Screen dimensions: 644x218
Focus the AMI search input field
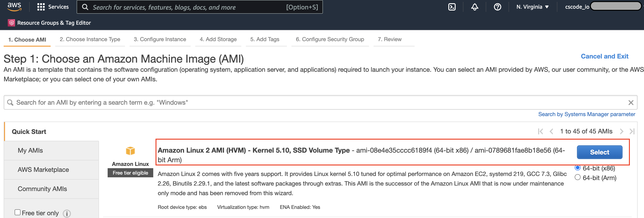coord(320,102)
